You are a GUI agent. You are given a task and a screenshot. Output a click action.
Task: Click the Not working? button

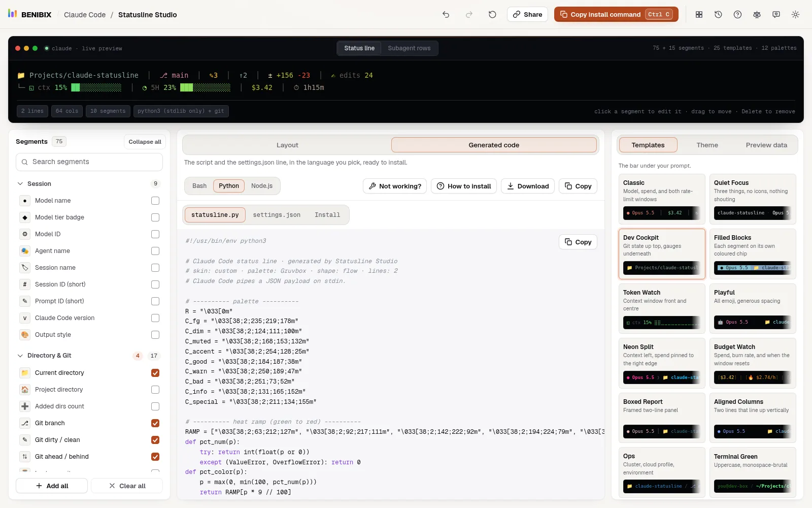[x=395, y=186]
